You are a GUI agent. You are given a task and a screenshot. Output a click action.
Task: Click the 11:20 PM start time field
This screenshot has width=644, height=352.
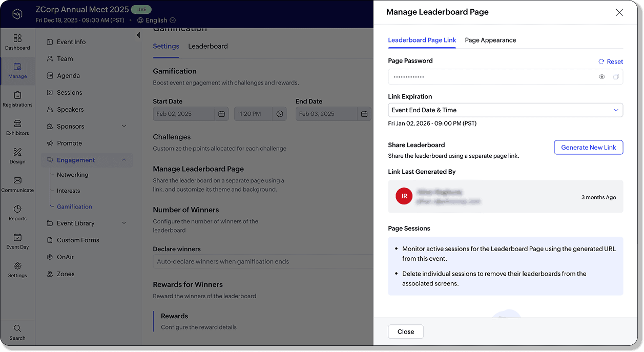tap(261, 114)
